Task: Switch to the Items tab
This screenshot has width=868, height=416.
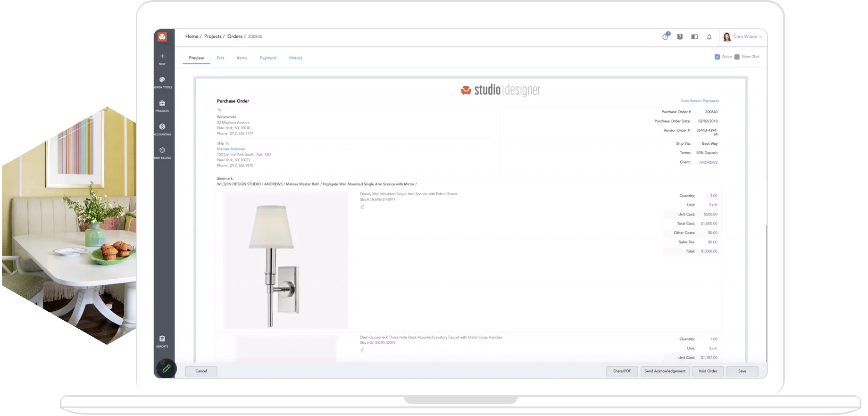Action: coord(242,58)
